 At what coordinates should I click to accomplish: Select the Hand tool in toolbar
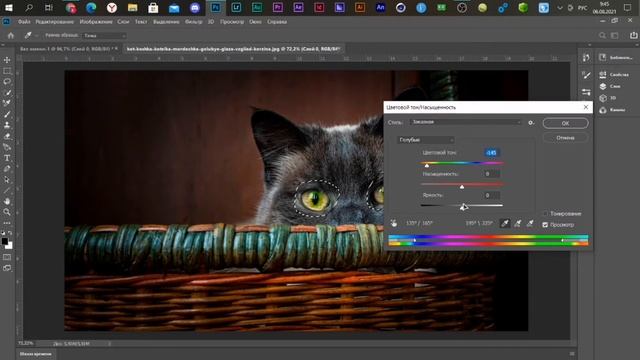7,202
